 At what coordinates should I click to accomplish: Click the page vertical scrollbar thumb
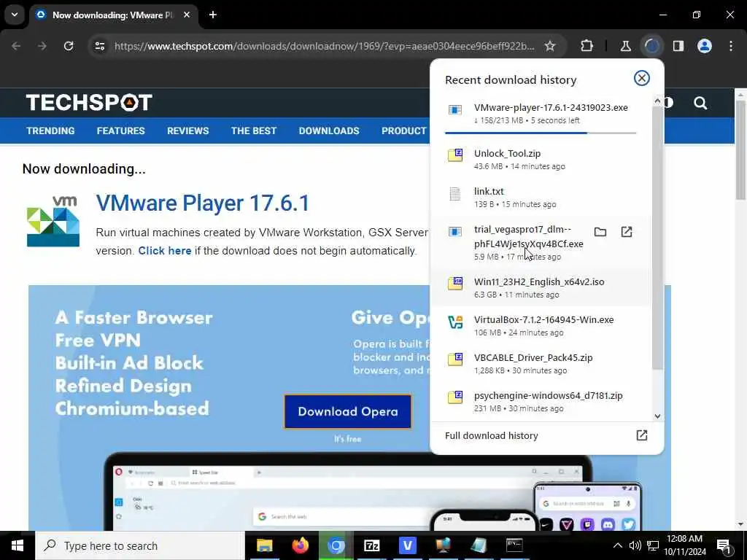pos(741,150)
